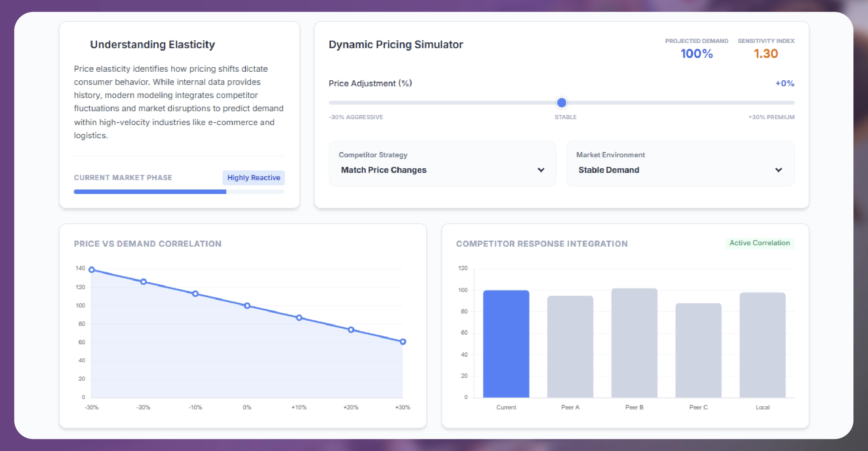This screenshot has width=868, height=451.
Task: Click the Highly Reactive badge
Action: [x=253, y=177]
